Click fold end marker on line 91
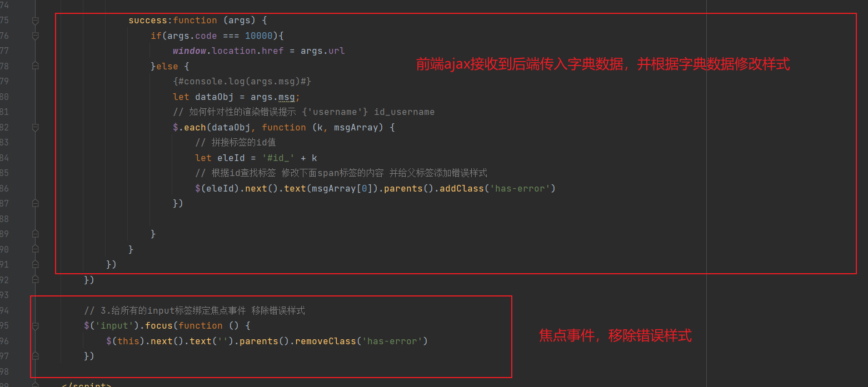This screenshot has width=868, height=387. tap(36, 265)
